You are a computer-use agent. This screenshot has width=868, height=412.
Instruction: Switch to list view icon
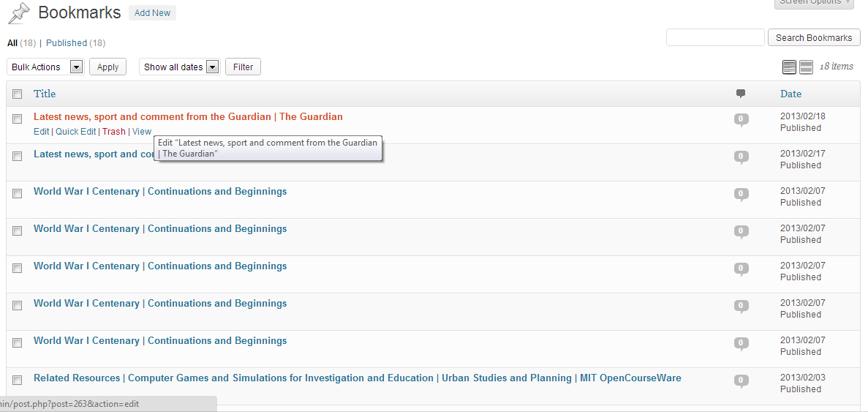[789, 67]
